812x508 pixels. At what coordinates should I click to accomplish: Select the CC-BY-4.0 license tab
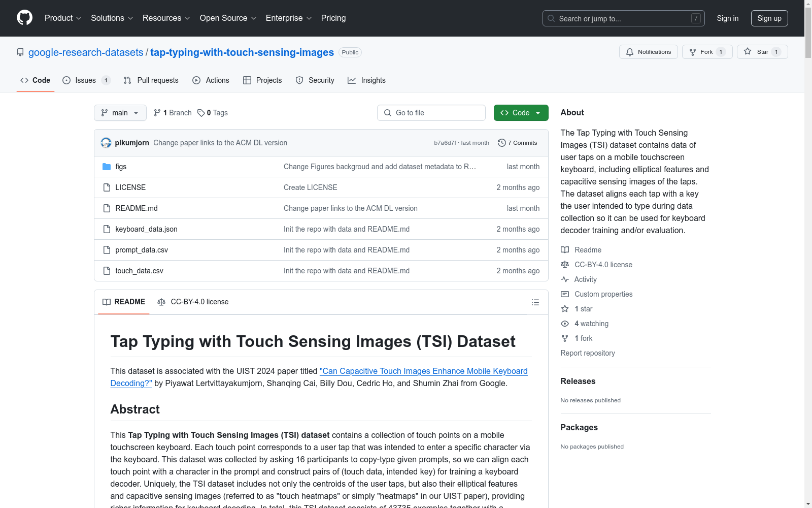(x=193, y=302)
